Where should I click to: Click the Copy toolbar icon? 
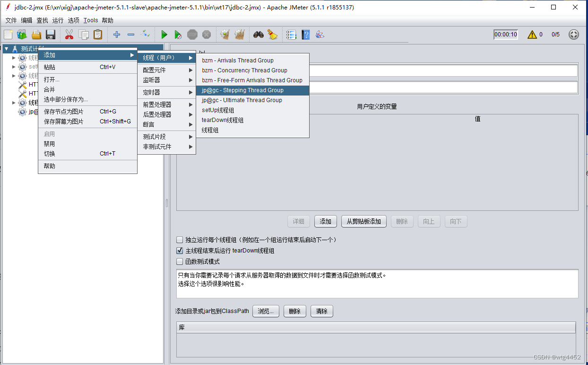(84, 35)
